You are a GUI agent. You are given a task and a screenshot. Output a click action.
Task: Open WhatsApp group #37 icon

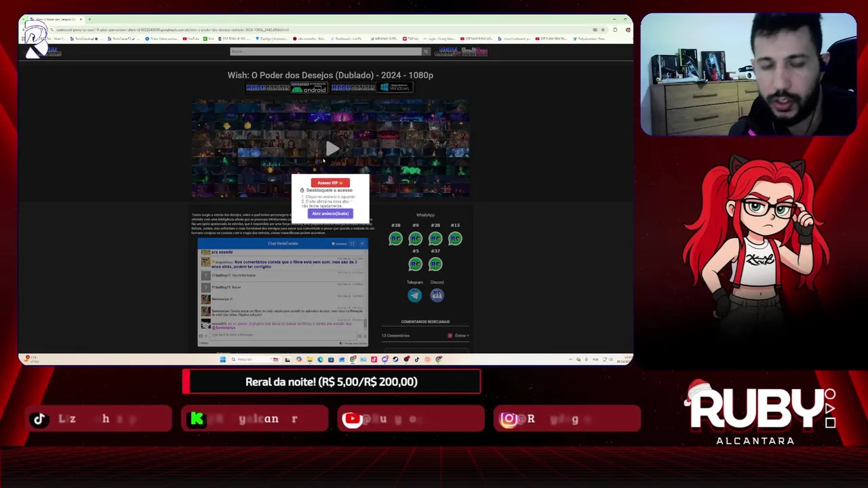coord(435,264)
